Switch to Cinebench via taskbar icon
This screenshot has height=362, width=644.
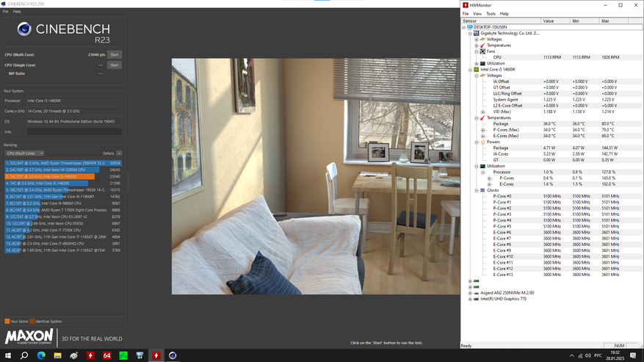pyautogui.click(x=173, y=355)
